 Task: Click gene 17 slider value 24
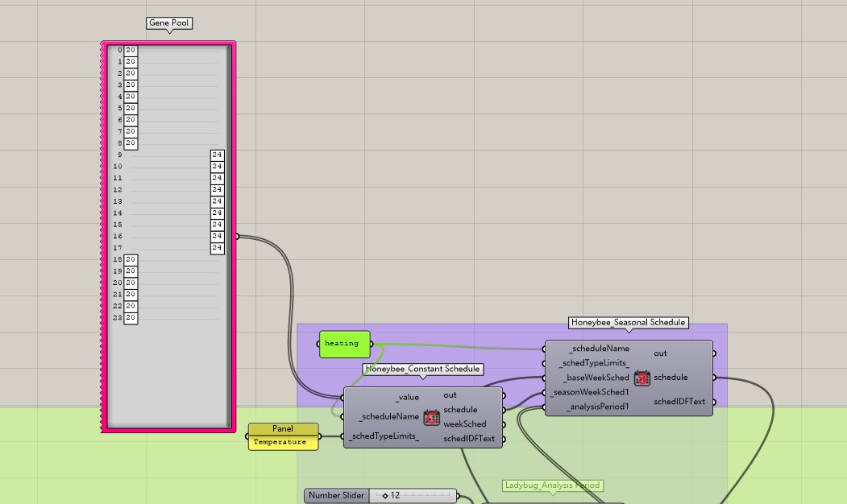217,248
